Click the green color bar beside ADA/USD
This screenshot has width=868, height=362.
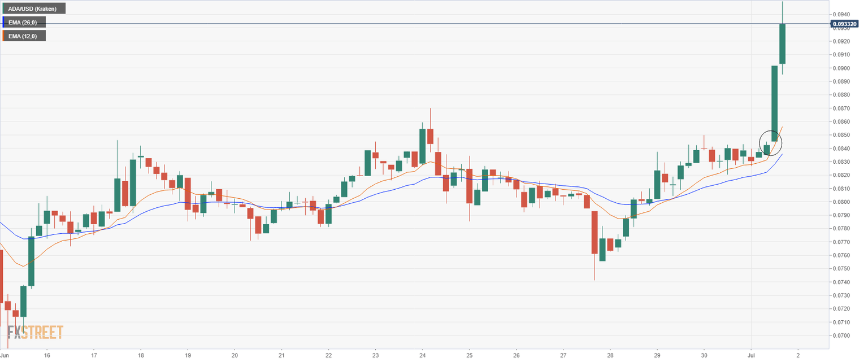(x=4, y=8)
